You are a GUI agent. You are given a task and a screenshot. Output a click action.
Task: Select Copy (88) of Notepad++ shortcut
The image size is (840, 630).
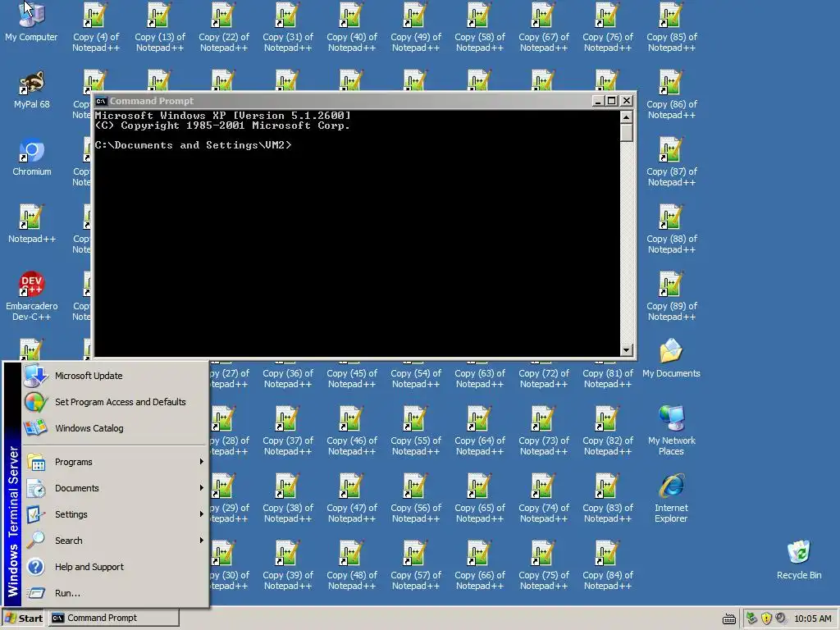click(672, 230)
